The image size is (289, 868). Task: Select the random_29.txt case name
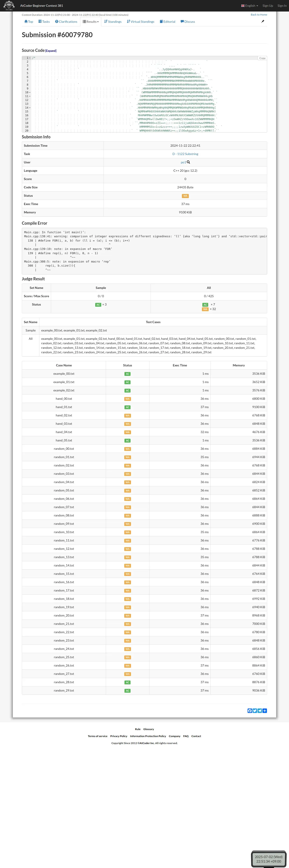(64, 691)
